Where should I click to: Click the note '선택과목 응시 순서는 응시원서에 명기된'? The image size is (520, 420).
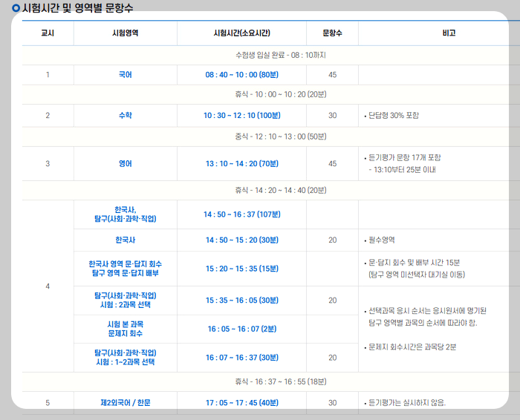coord(427,311)
